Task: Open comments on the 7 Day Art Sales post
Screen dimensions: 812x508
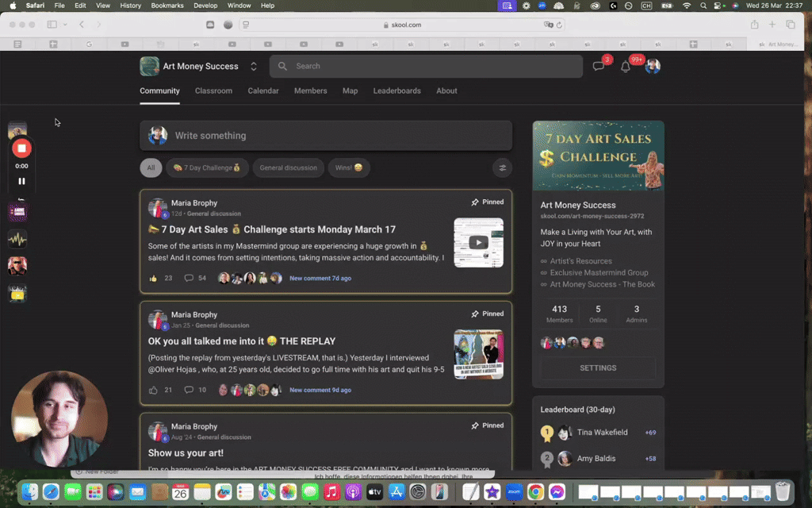Action: (x=189, y=279)
